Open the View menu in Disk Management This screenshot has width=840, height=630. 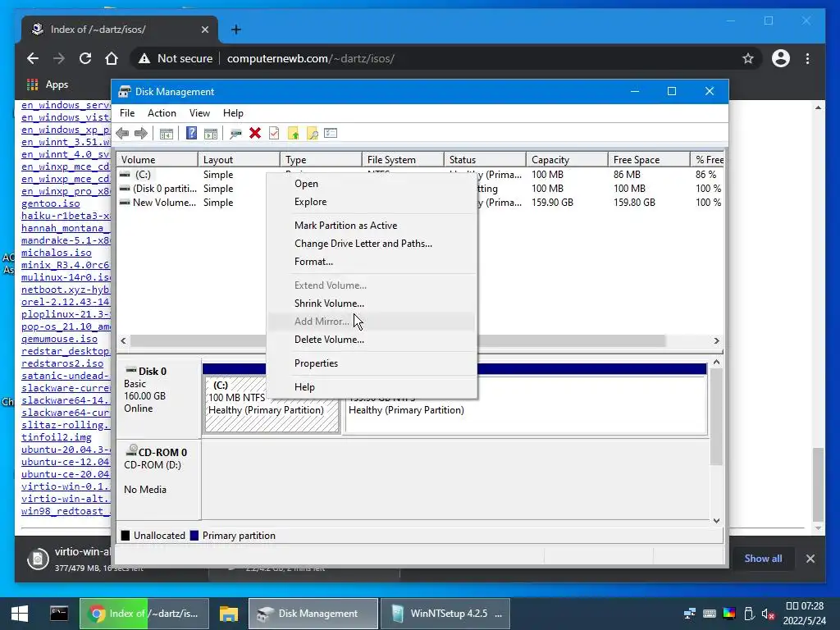[199, 113]
